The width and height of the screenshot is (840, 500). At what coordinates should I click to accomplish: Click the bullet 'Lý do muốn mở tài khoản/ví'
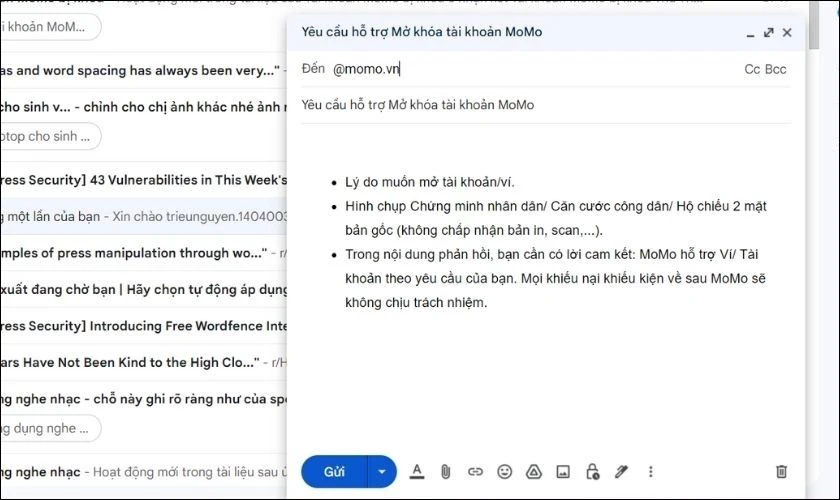tap(430, 182)
